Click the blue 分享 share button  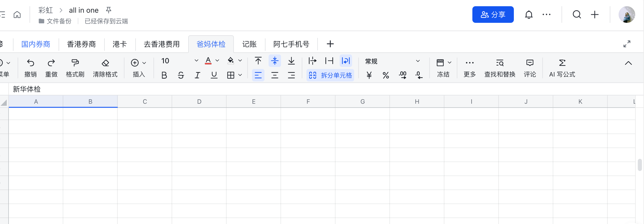[x=493, y=15]
